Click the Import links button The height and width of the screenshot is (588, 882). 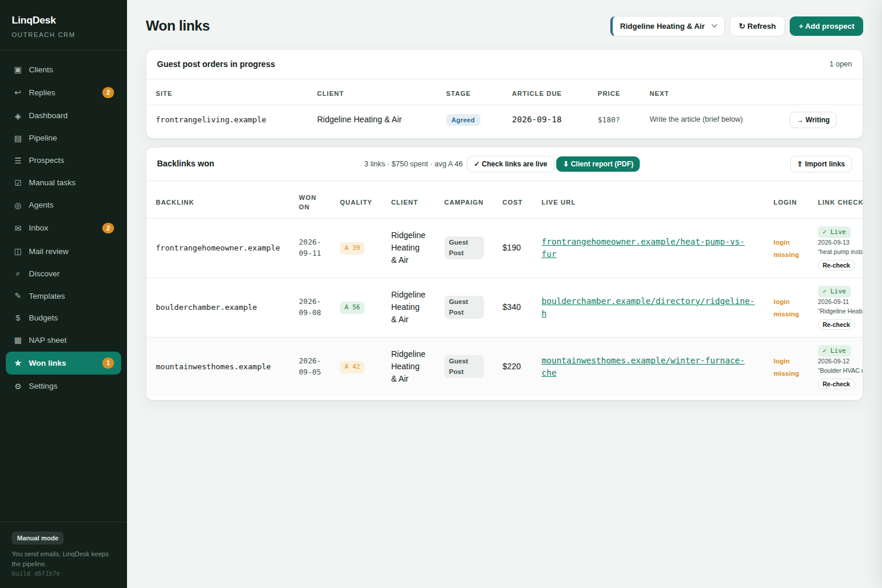821,164
